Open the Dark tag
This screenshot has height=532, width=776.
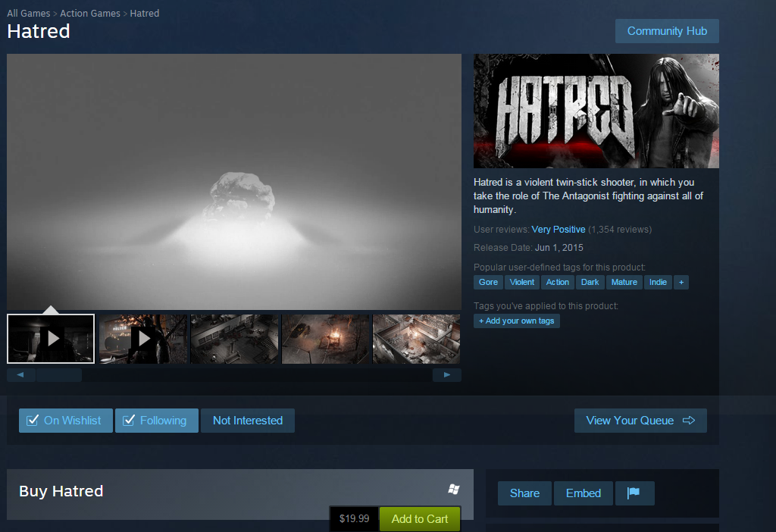click(590, 282)
